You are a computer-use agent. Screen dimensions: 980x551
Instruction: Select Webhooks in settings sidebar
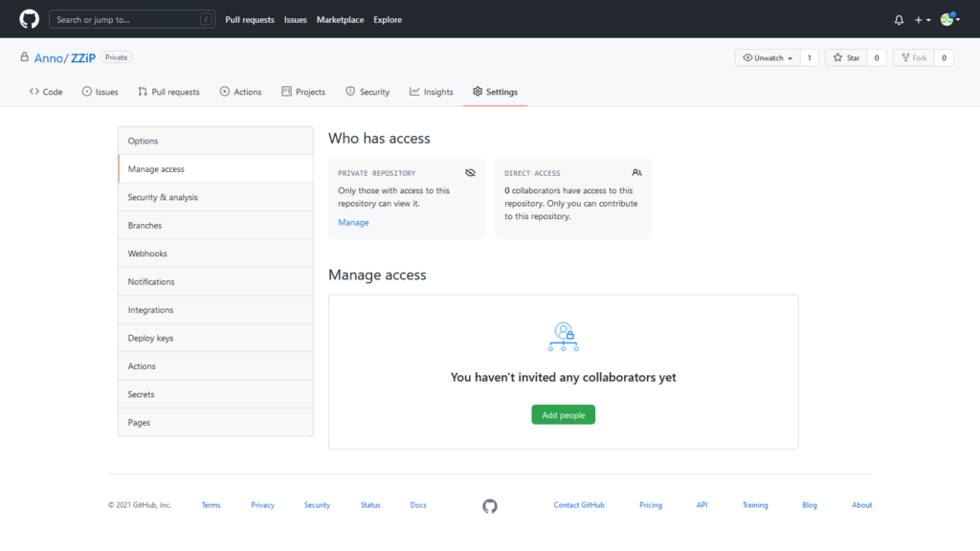(x=147, y=253)
